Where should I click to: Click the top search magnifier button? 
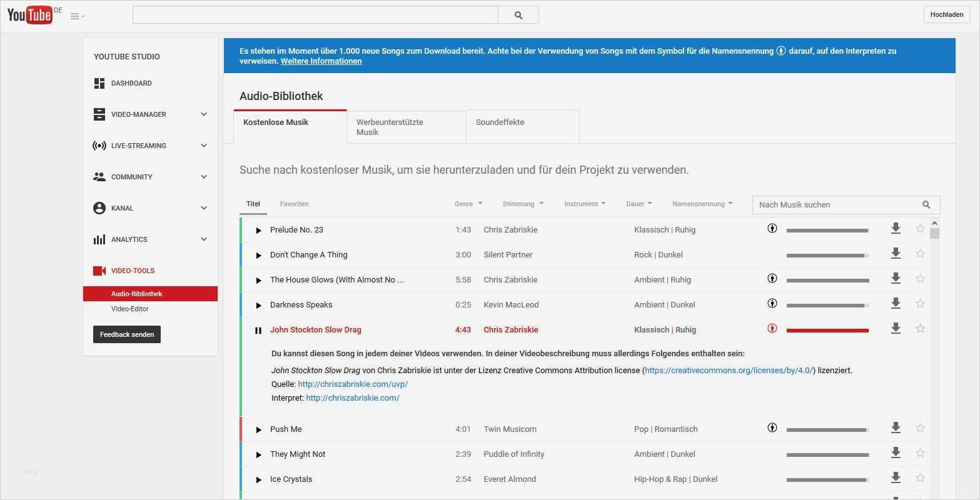click(x=518, y=15)
